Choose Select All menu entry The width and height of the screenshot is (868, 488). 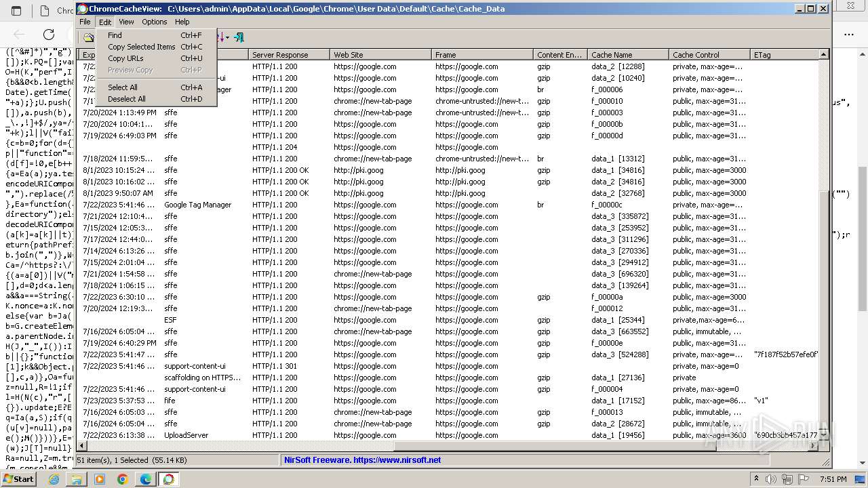coord(156,87)
